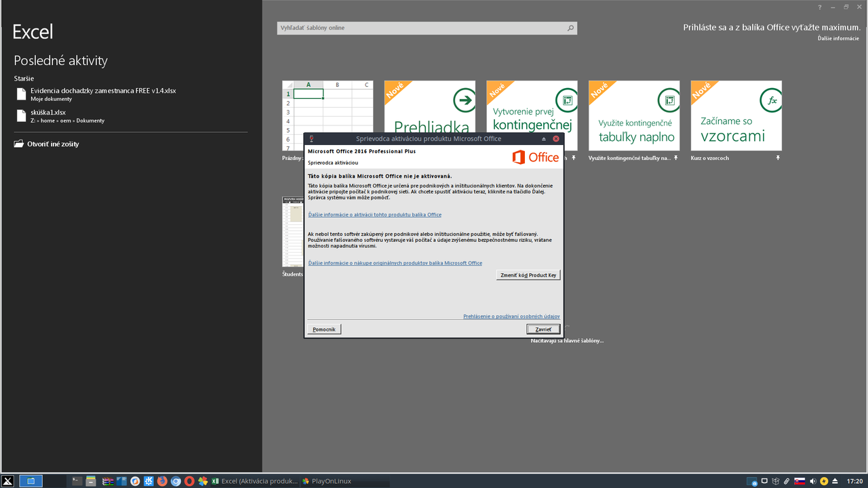Click the PlayOnLinux clover icon in quick launch
Image resolution: width=868 pixels, height=488 pixels.
(x=203, y=481)
